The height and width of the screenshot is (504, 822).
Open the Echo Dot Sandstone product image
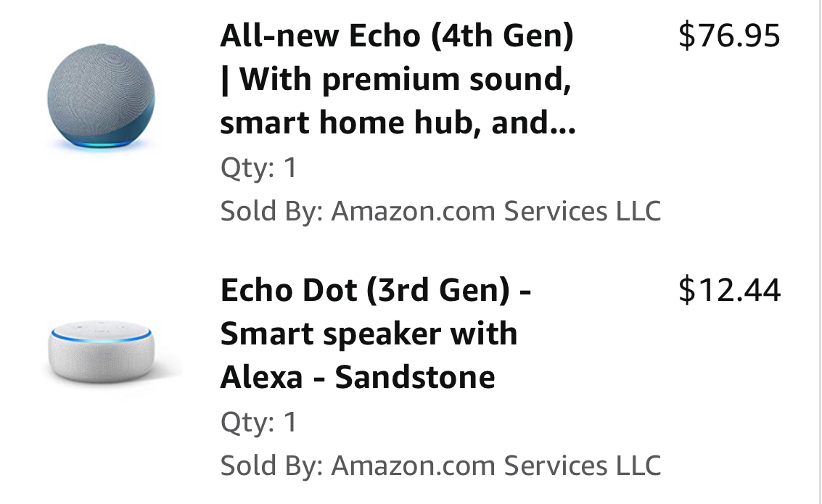(x=101, y=352)
